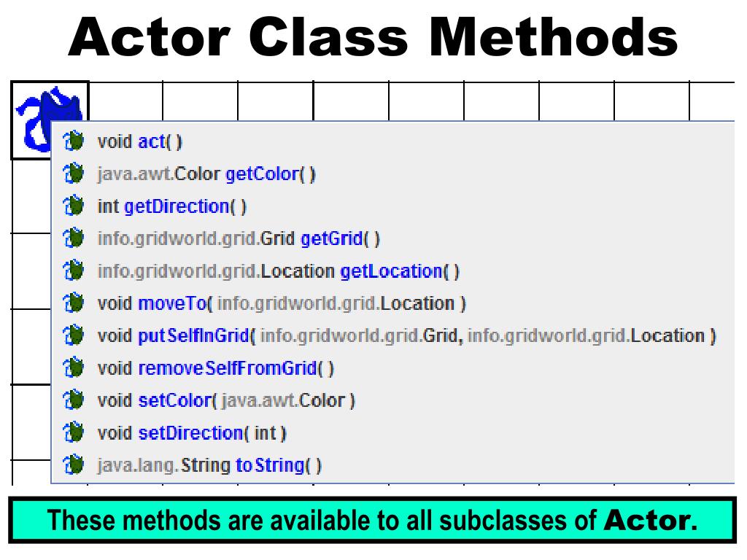The width and height of the screenshot is (747, 560).
Task: Select moveTo(Location) method
Action: pos(393,303)
